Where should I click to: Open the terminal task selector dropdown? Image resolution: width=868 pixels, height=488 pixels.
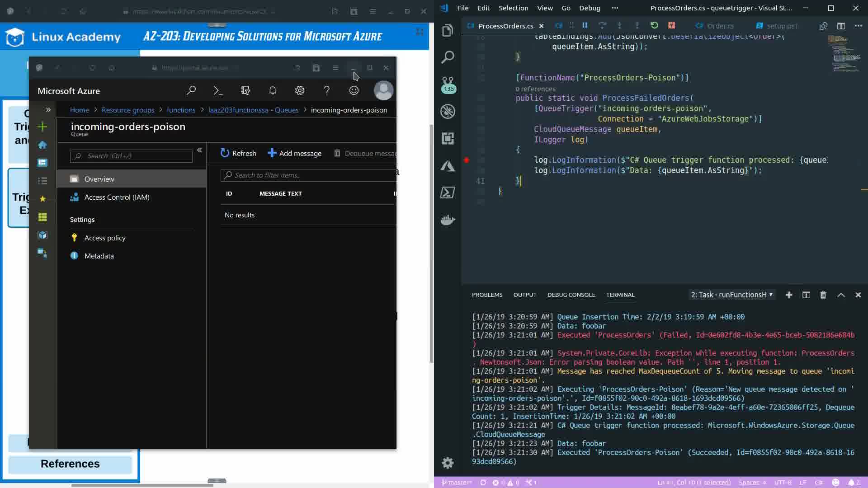click(731, 295)
